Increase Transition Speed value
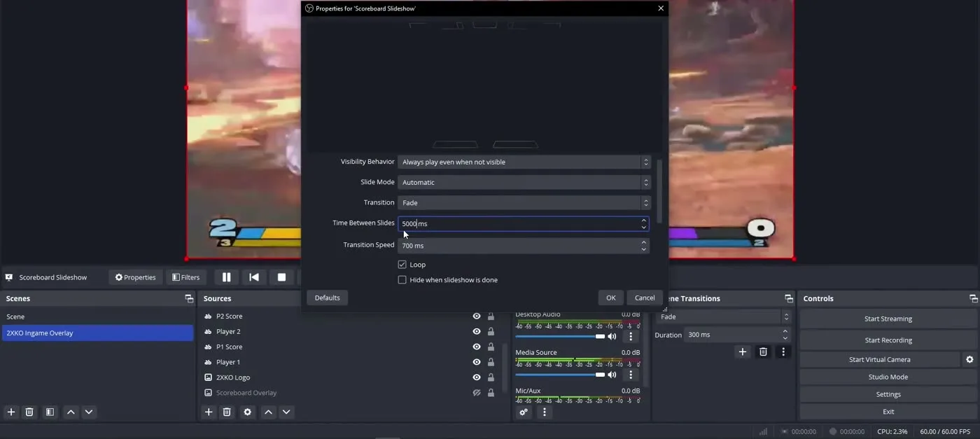This screenshot has width=980, height=439. point(643,242)
